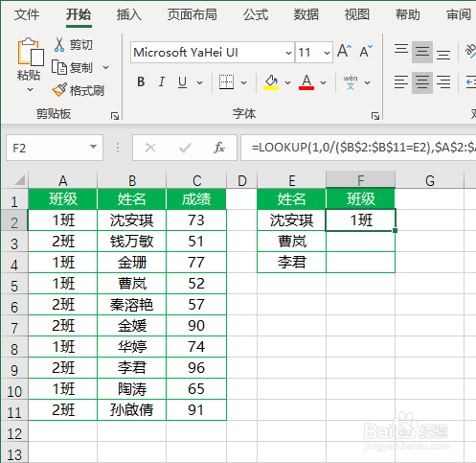Select the 成绩 header cell
The image size is (476, 463).
point(196,199)
